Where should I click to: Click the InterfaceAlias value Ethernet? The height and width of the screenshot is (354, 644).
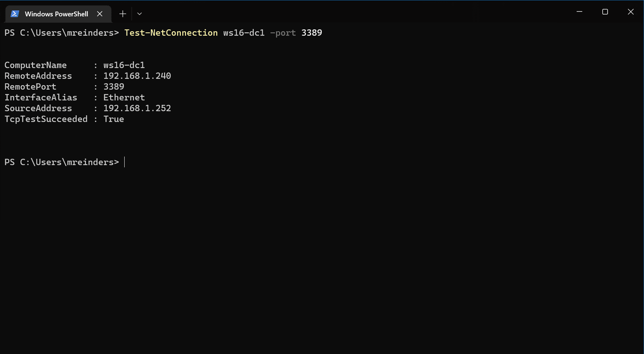[124, 97]
